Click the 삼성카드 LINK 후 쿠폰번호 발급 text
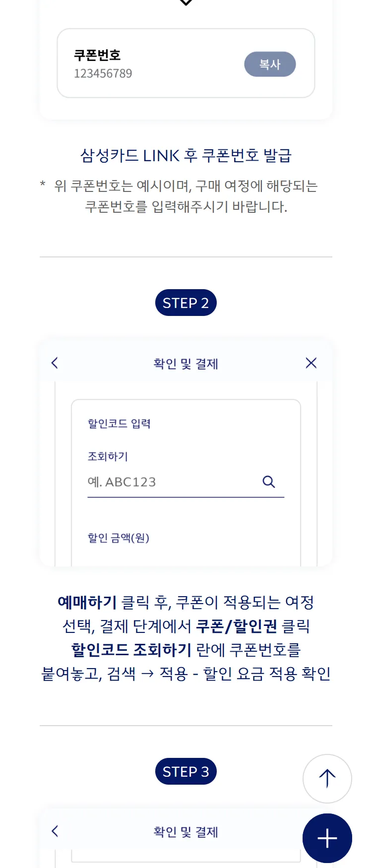The height and width of the screenshot is (868, 372). [186, 156]
